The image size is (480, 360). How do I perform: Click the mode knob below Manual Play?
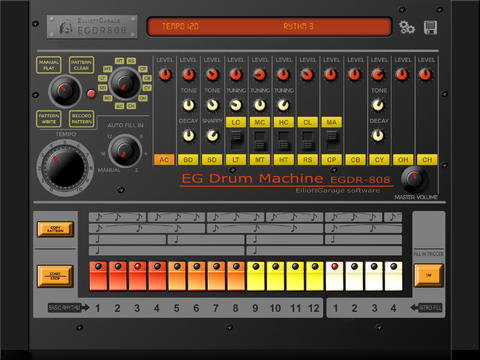(x=65, y=91)
